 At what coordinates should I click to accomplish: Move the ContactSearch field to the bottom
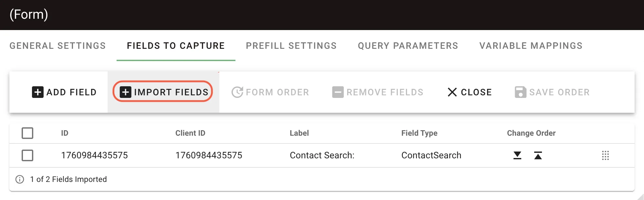tap(517, 155)
